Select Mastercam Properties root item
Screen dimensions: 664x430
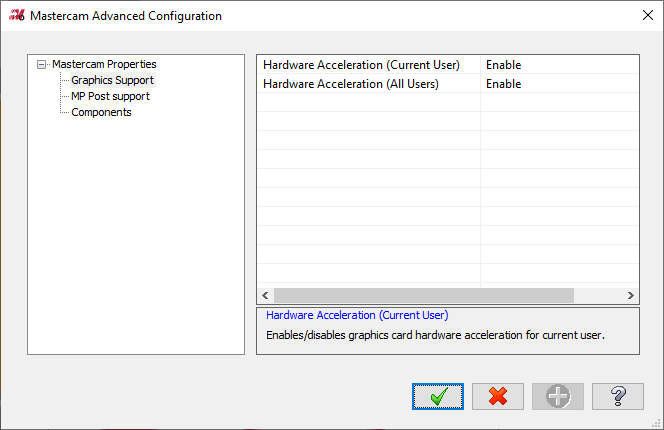104,64
